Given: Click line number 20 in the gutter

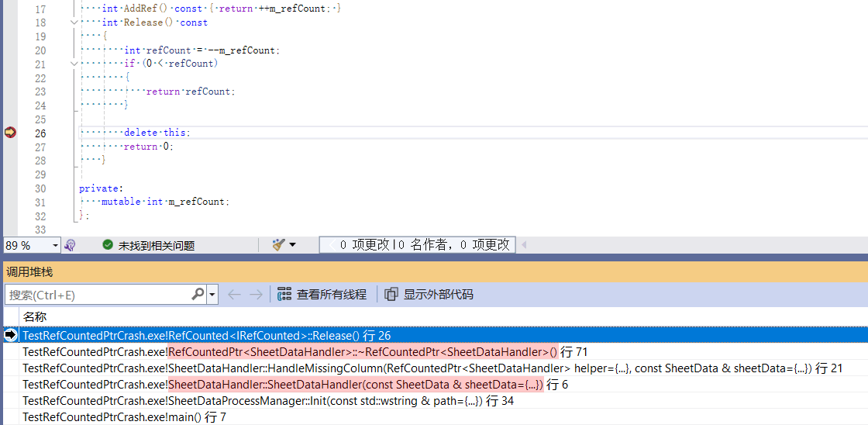Looking at the screenshot, I should (40, 50).
